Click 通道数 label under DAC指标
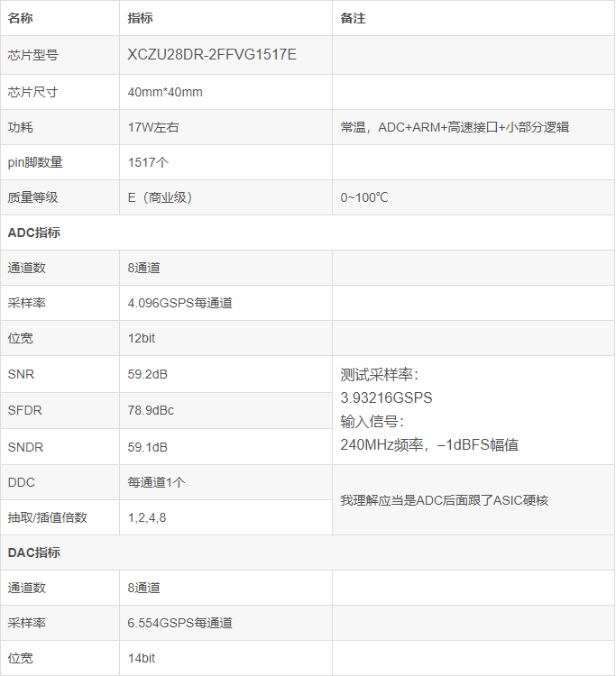The width and height of the screenshot is (616, 676). pyautogui.click(x=27, y=588)
